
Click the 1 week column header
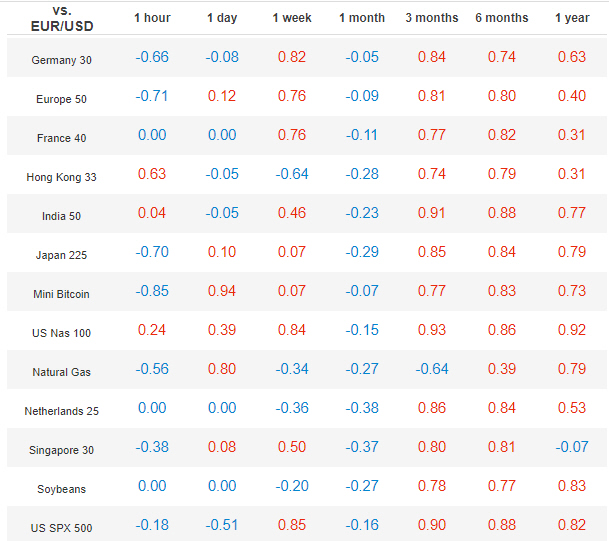coord(292,18)
